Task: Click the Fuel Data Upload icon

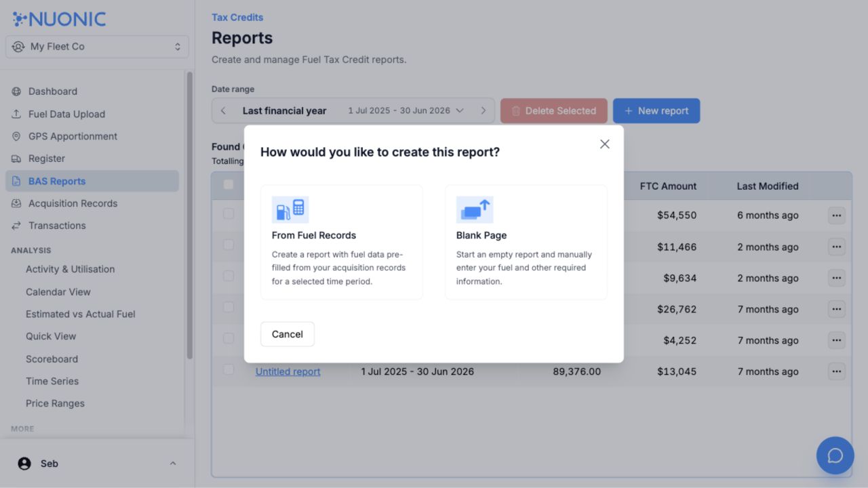Action: pyautogui.click(x=16, y=114)
